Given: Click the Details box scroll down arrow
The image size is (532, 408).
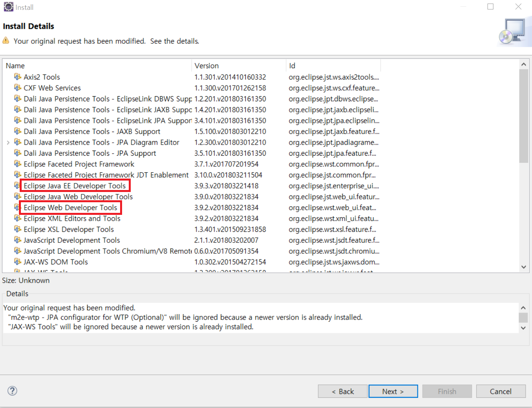Looking at the screenshot, I should [x=523, y=328].
